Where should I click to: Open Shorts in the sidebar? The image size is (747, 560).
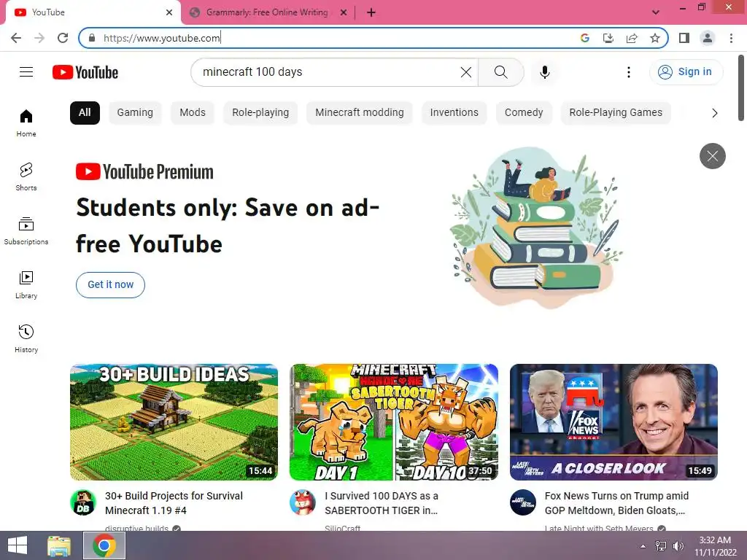[x=26, y=176]
